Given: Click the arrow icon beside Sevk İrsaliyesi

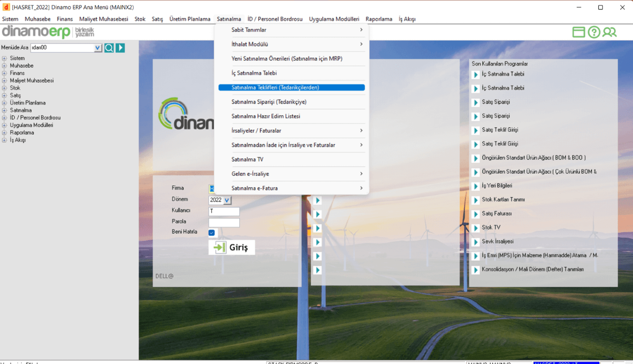Looking at the screenshot, I should click(475, 242).
